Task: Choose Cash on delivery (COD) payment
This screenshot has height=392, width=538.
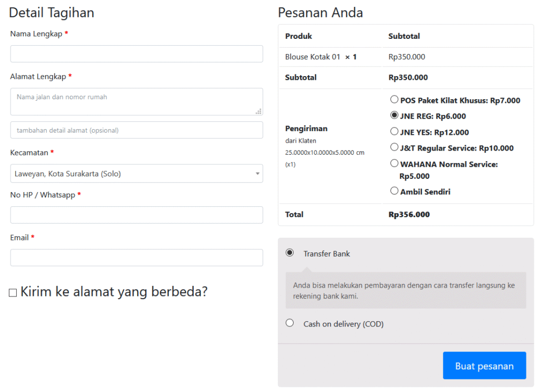Action: [289, 323]
